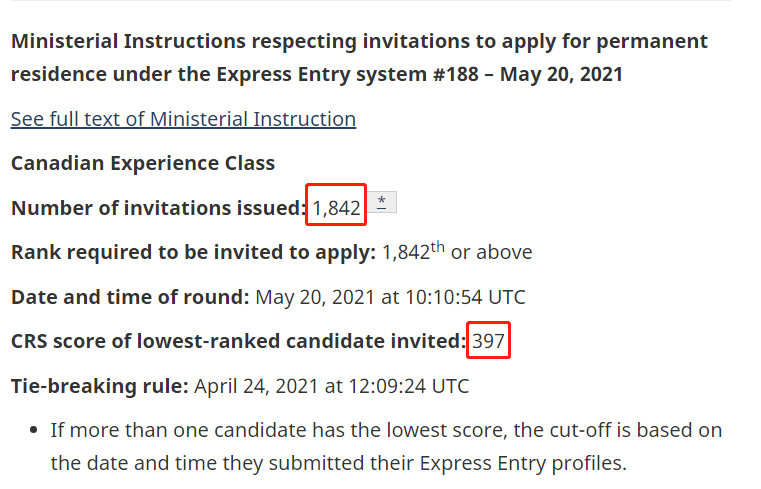
Task: Click the 'Rank required to be invited' label
Action: [x=193, y=252]
